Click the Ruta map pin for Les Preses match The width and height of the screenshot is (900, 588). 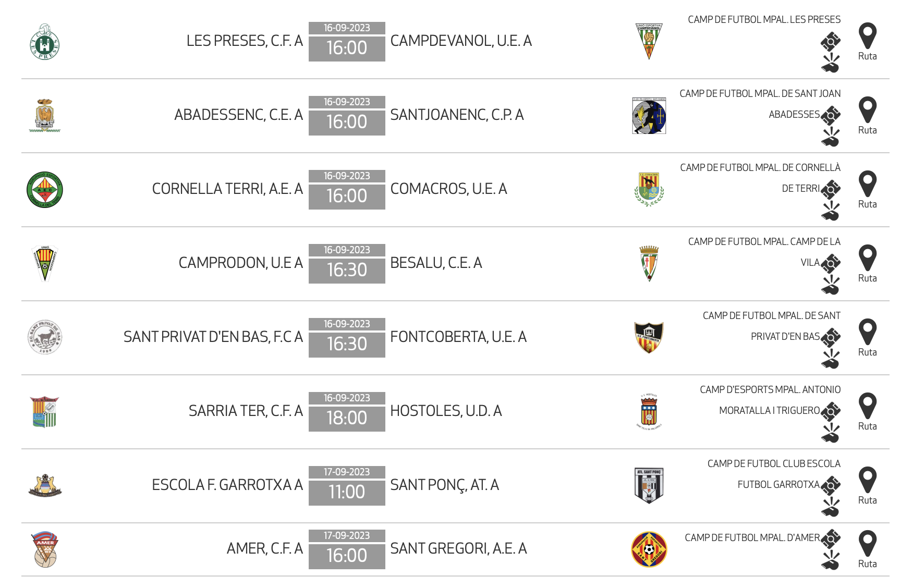pyautogui.click(x=867, y=36)
